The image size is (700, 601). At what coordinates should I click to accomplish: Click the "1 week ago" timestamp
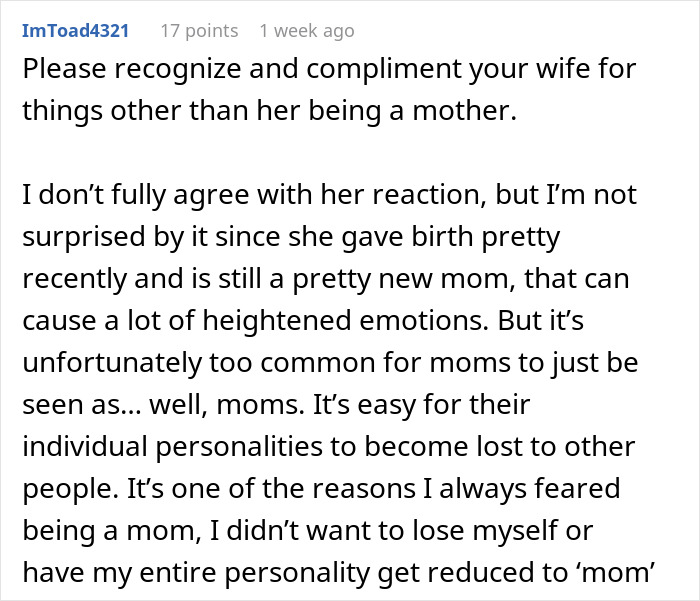click(306, 31)
